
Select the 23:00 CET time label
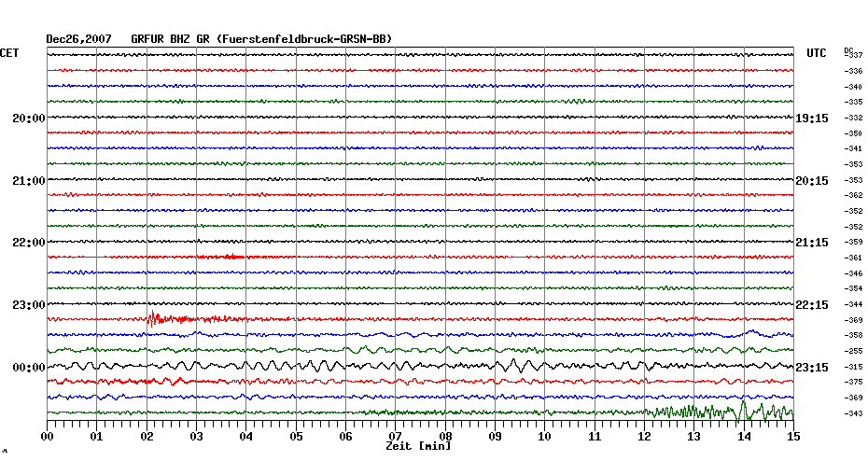click(x=29, y=305)
